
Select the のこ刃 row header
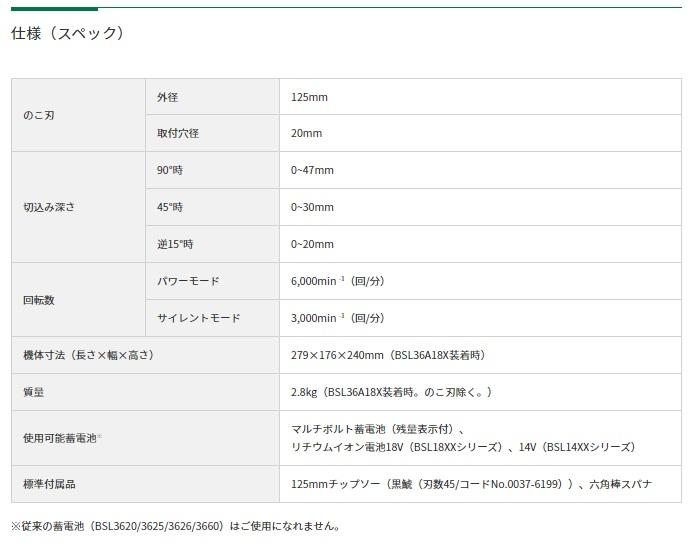click(x=78, y=115)
